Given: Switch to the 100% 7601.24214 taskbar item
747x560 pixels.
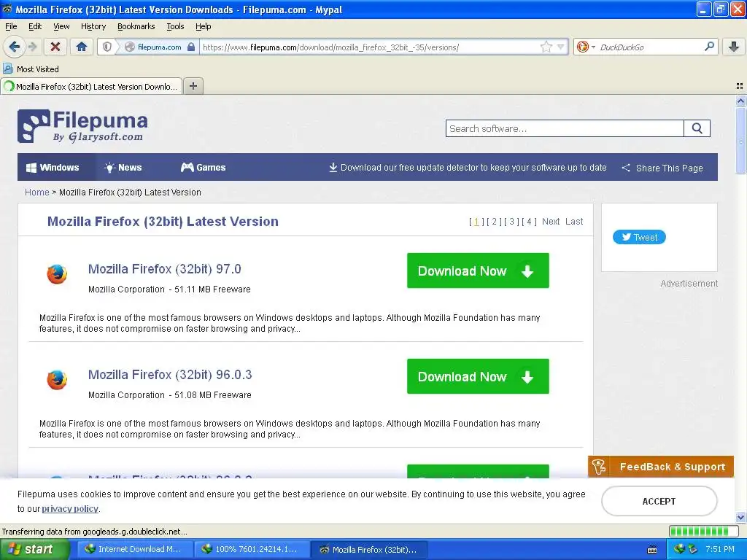Looking at the screenshot, I should point(252,549).
